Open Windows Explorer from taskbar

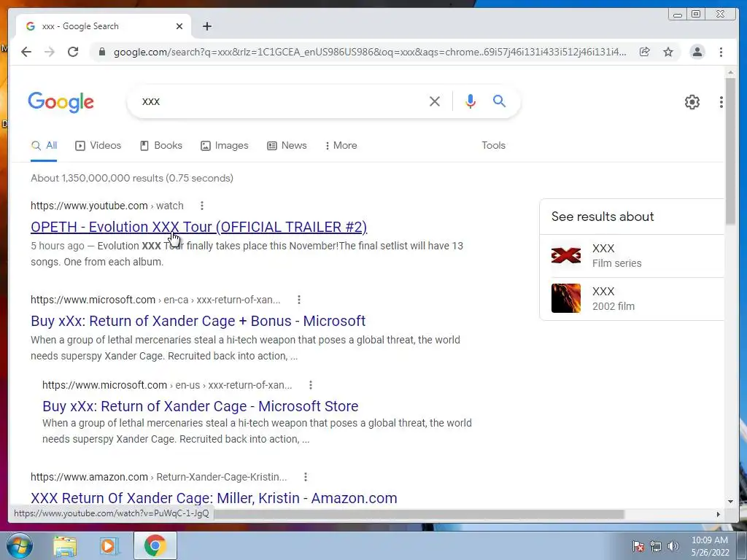(65, 546)
